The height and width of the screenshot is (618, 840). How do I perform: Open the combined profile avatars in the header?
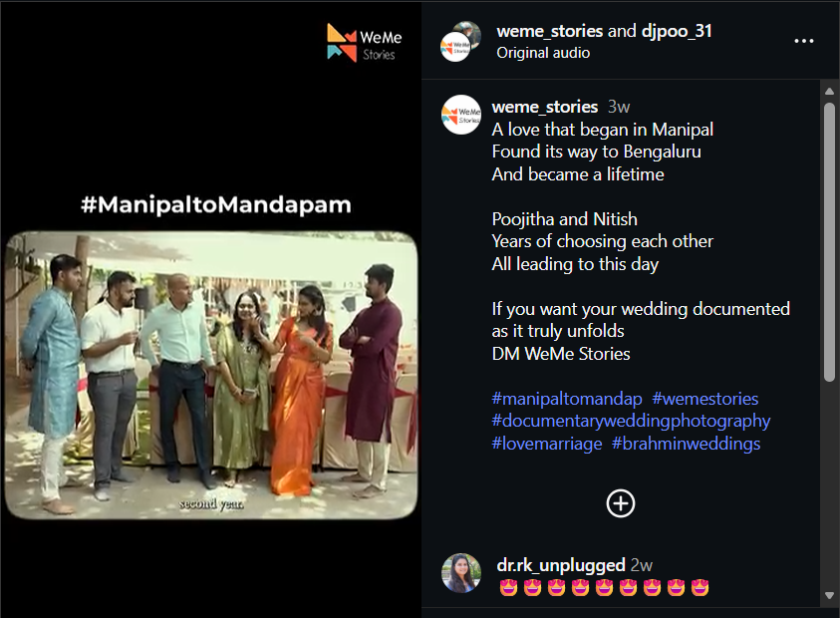click(x=460, y=42)
